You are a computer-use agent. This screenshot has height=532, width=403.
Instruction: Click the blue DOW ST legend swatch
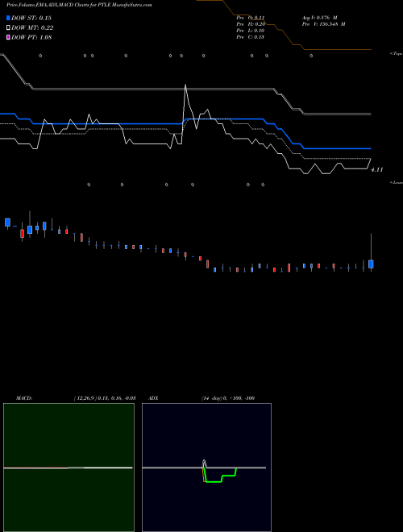[x=9, y=18]
